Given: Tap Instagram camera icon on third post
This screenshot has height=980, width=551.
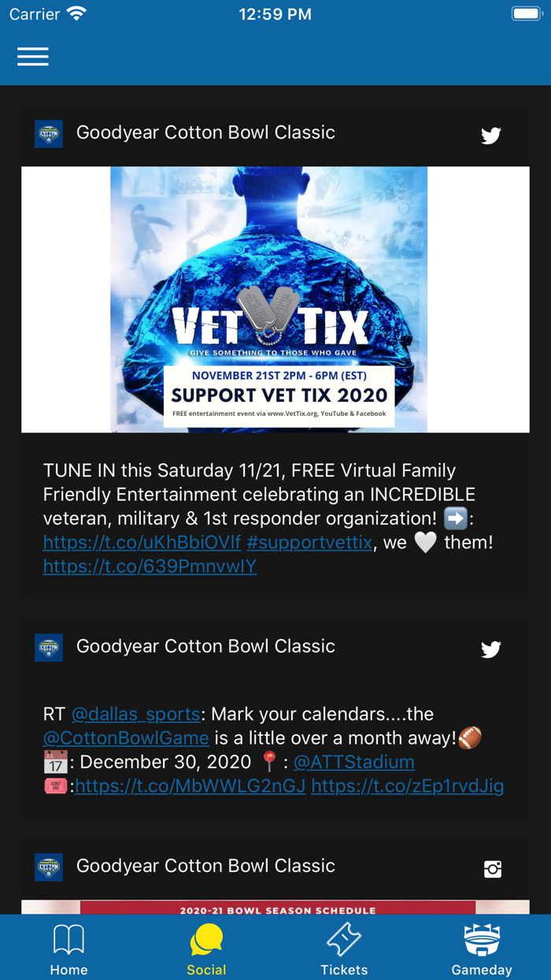Looking at the screenshot, I should 493,869.
